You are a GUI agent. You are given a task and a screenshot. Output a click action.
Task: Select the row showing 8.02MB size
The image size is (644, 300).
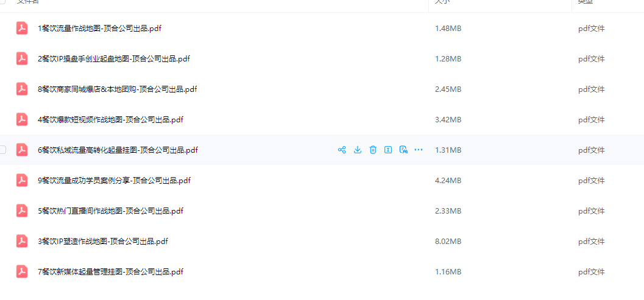pos(322,241)
